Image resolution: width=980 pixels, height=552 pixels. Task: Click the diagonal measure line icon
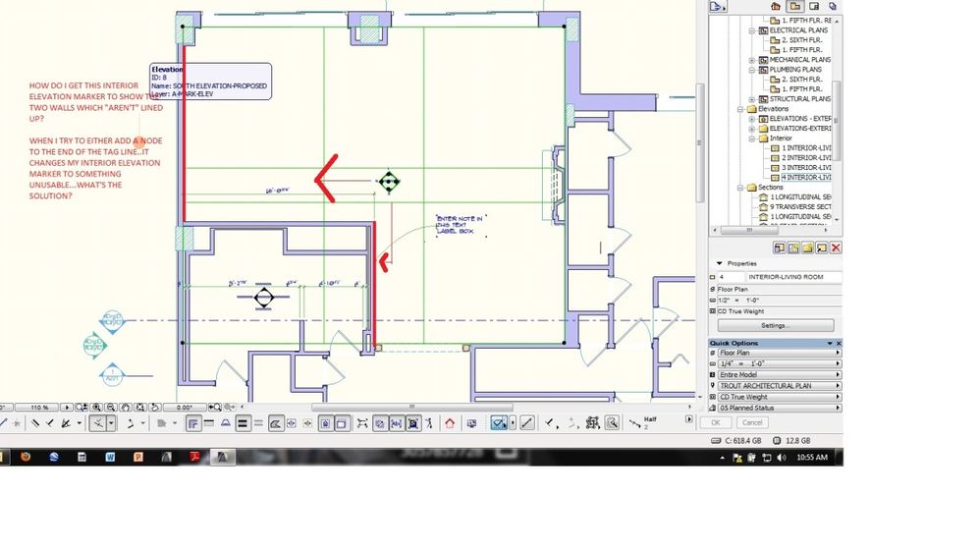click(x=527, y=423)
